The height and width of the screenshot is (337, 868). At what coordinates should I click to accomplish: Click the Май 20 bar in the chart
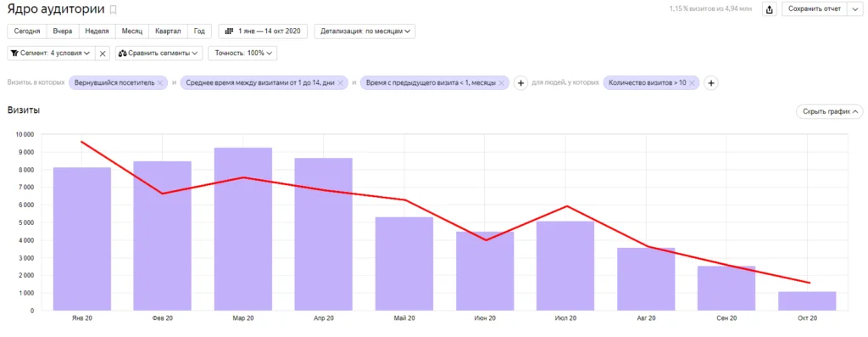point(404,263)
